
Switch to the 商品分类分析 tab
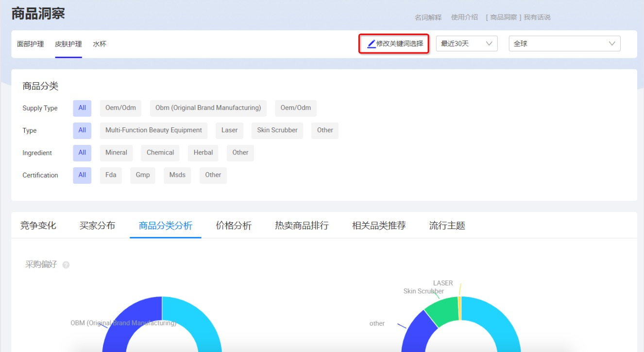tap(166, 226)
